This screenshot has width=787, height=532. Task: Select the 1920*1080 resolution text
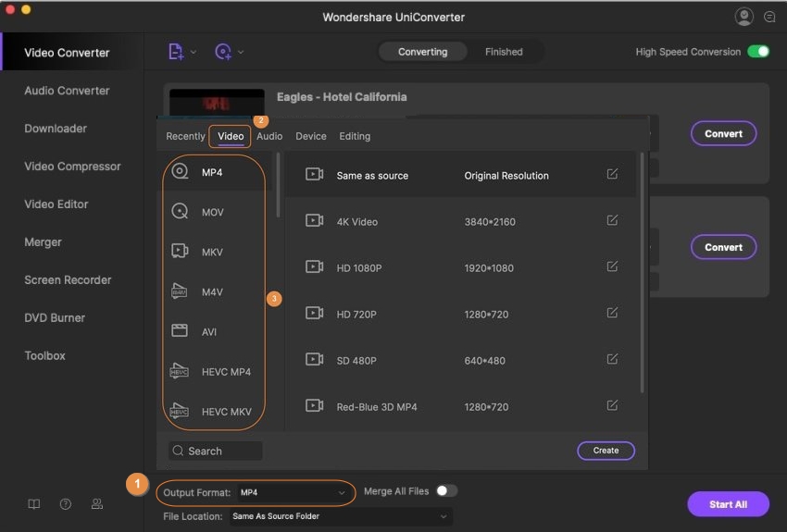pyautogui.click(x=488, y=267)
